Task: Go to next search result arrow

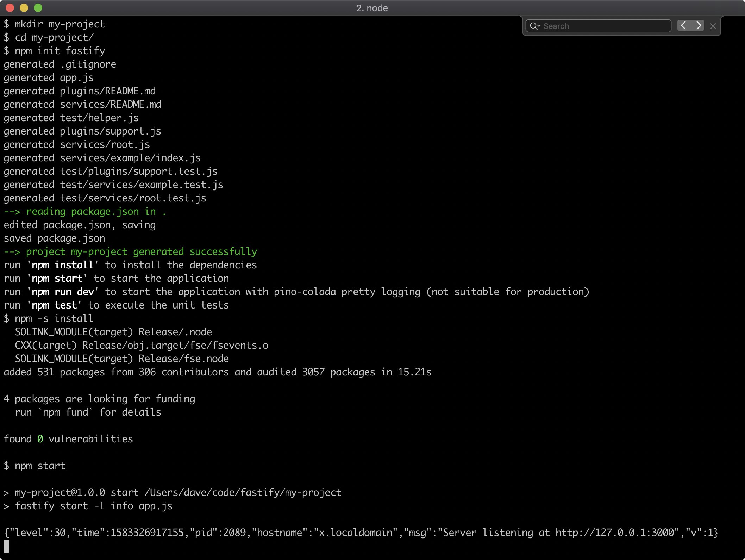Action: click(698, 26)
